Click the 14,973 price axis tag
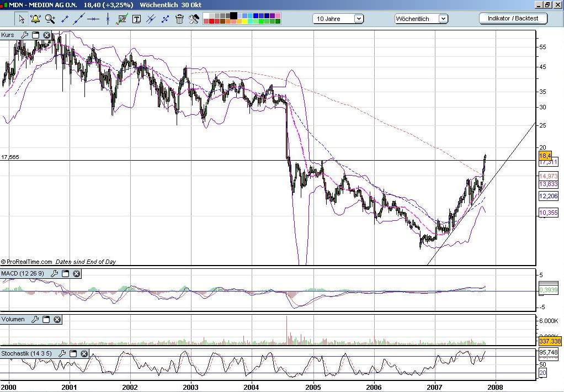The height and width of the screenshot is (392, 564). (x=548, y=176)
